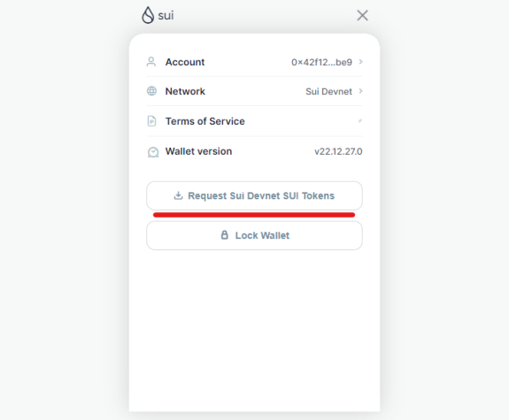Click the wallet version number v22.12.27.0
The image size is (509, 420).
click(338, 151)
